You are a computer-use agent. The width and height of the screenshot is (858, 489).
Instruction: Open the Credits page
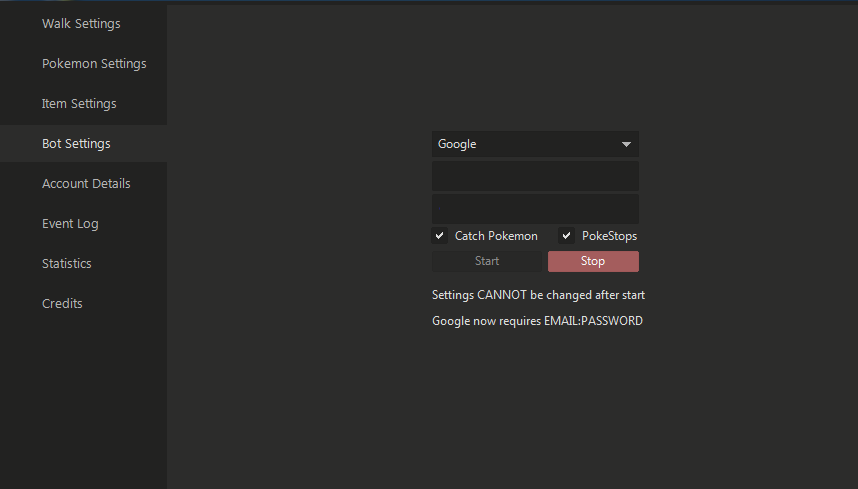click(x=62, y=304)
